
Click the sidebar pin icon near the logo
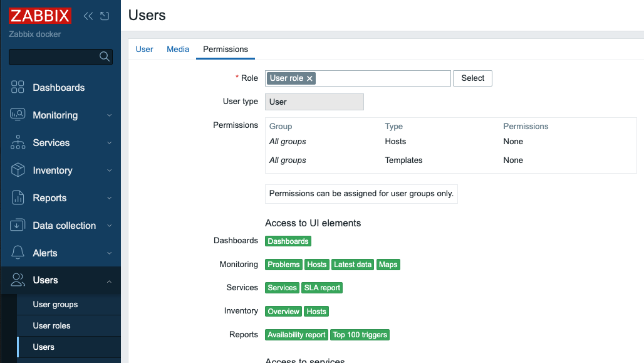coord(103,16)
